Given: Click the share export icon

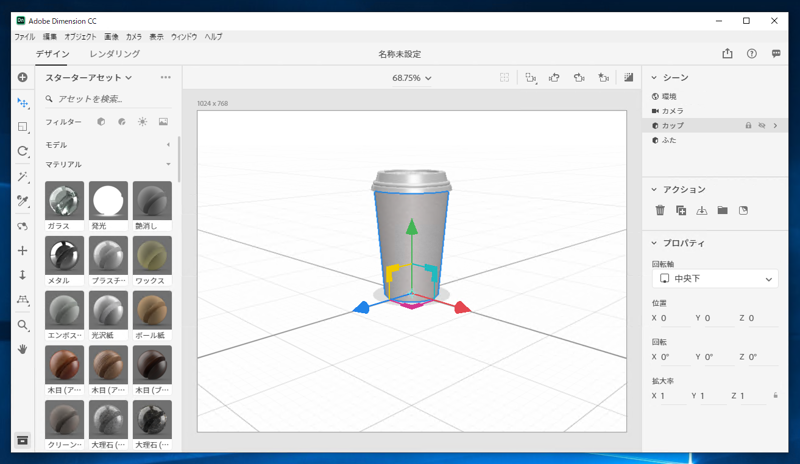Looking at the screenshot, I should tap(728, 54).
